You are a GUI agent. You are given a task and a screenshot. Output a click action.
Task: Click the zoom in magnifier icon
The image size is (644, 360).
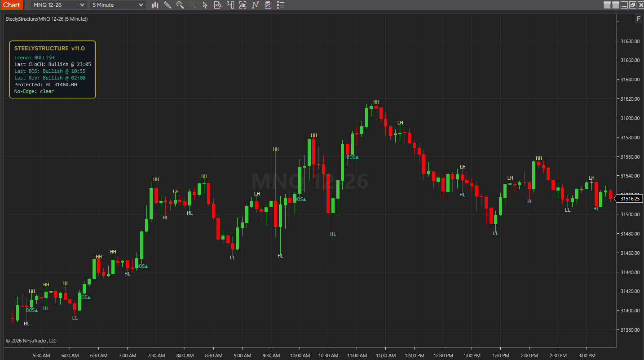pos(180,5)
